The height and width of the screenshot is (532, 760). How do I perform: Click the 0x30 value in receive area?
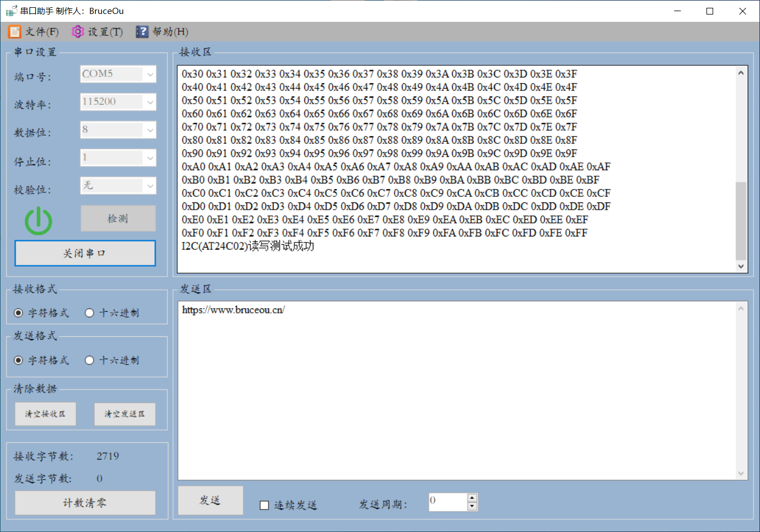click(192, 74)
